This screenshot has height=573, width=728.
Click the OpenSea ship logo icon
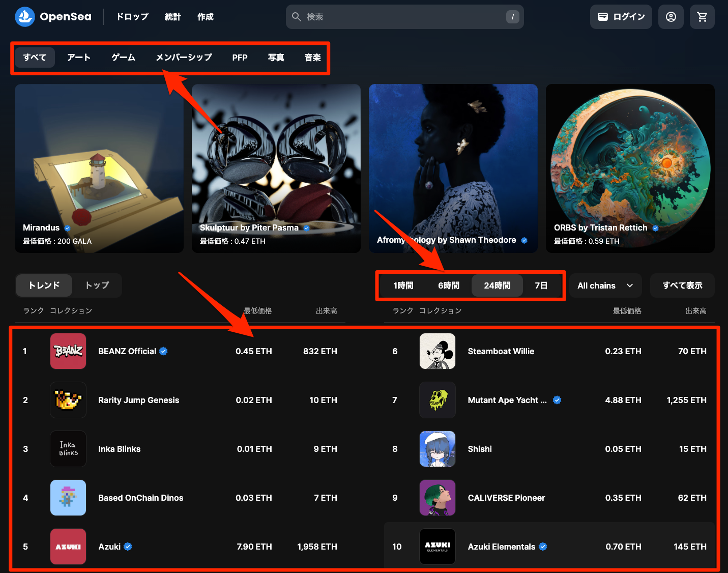(25, 17)
